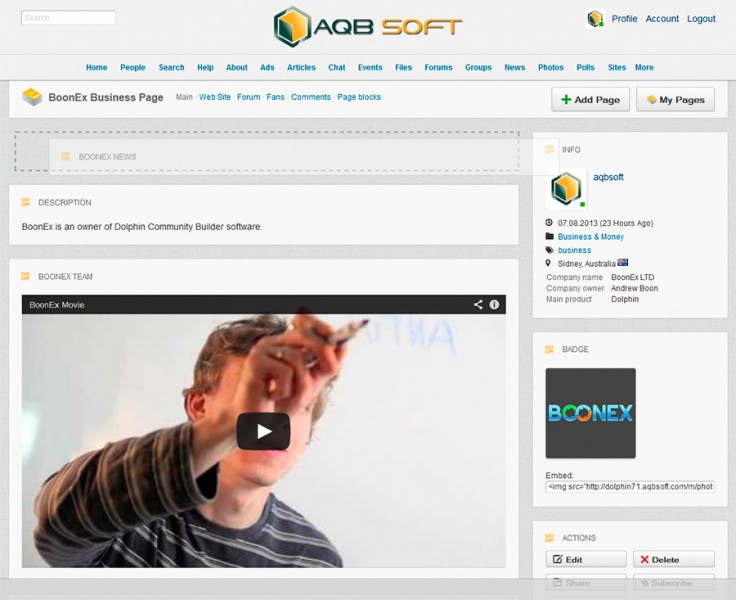Click the Boonex News block icon
The height and width of the screenshot is (600, 736).
[x=66, y=156]
